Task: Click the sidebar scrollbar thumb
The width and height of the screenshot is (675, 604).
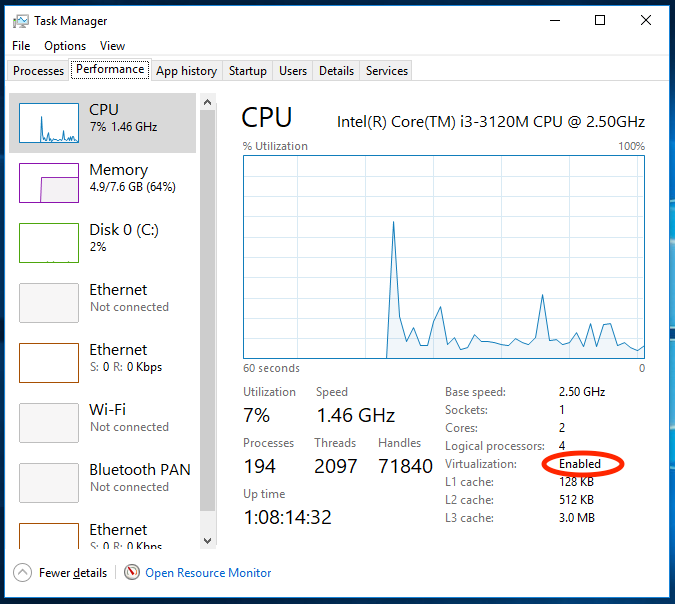Action: (x=207, y=310)
